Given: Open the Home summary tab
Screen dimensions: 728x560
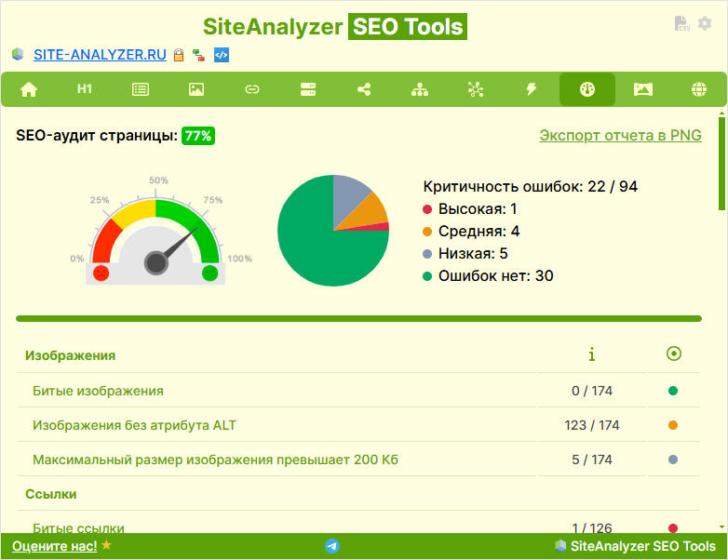Looking at the screenshot, I should (29, 89).
